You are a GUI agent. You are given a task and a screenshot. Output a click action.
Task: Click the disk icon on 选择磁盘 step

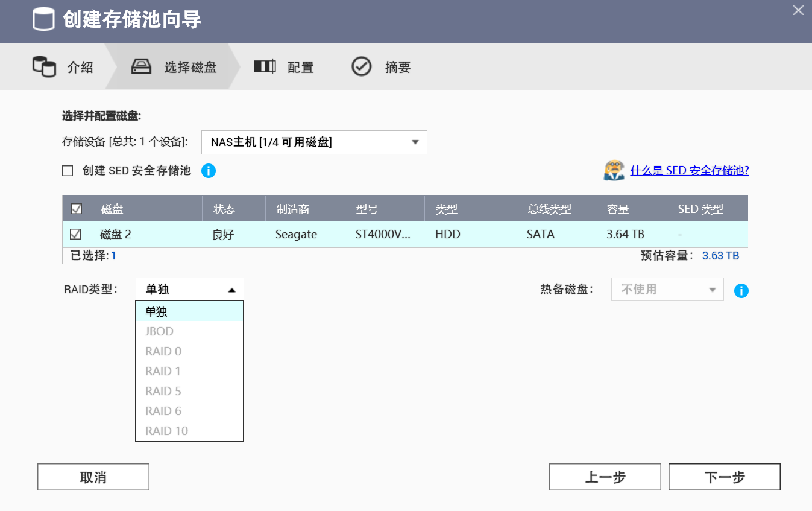point(141,66)
